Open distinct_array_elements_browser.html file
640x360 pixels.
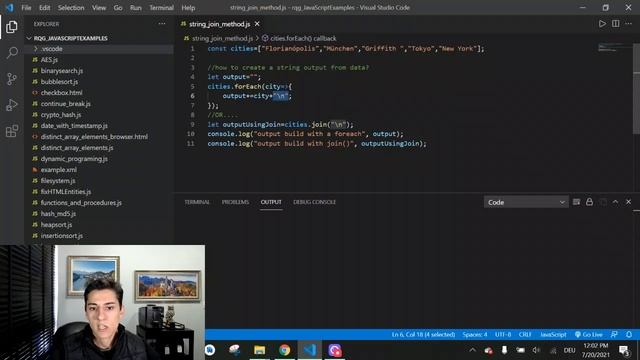click(94, 137)
